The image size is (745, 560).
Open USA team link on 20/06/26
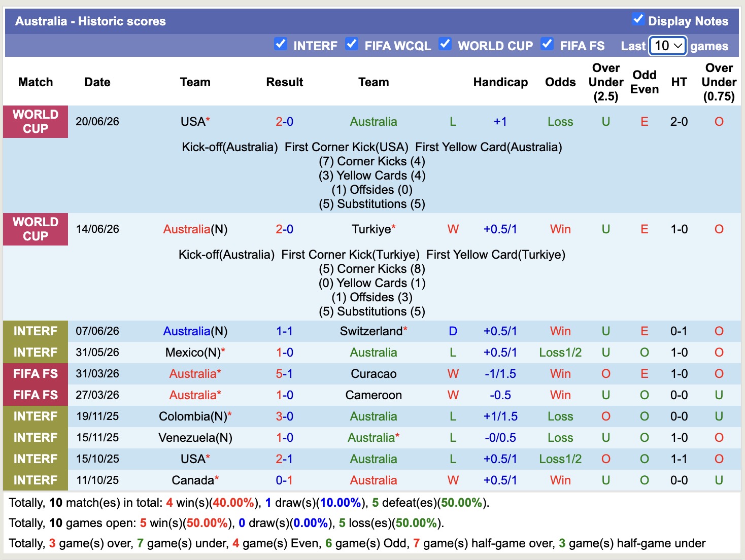[x=193, y=122]
